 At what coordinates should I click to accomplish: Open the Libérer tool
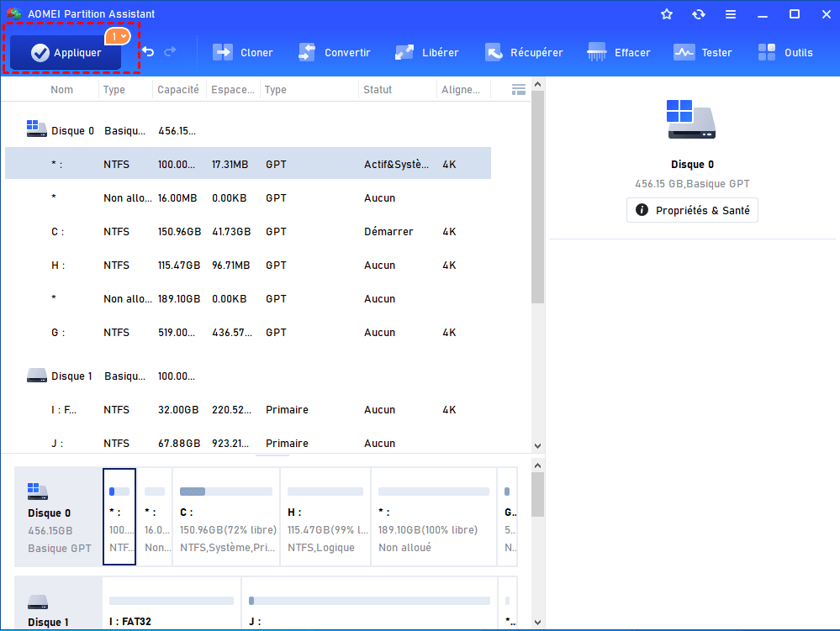(427, 52)
